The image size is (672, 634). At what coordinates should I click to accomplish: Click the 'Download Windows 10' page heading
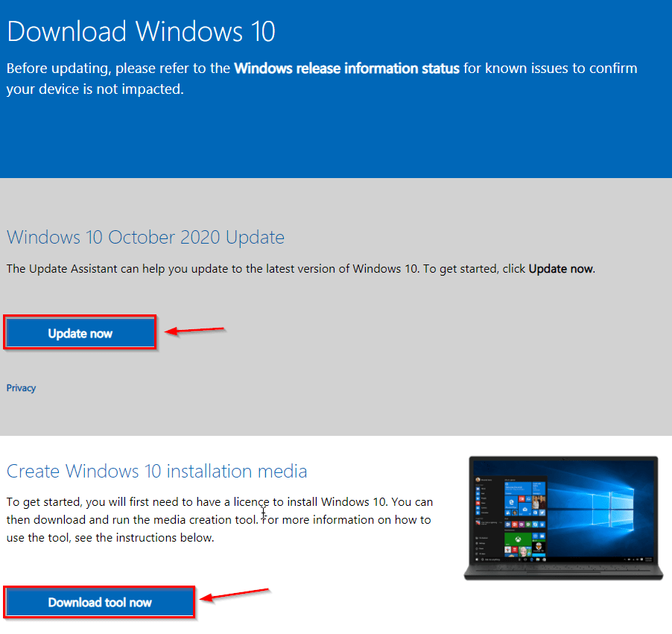(x=141, y=31)
